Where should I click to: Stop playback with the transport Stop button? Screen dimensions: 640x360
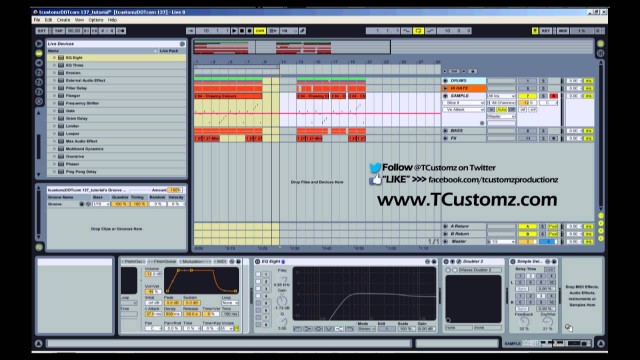coord(242,31)
